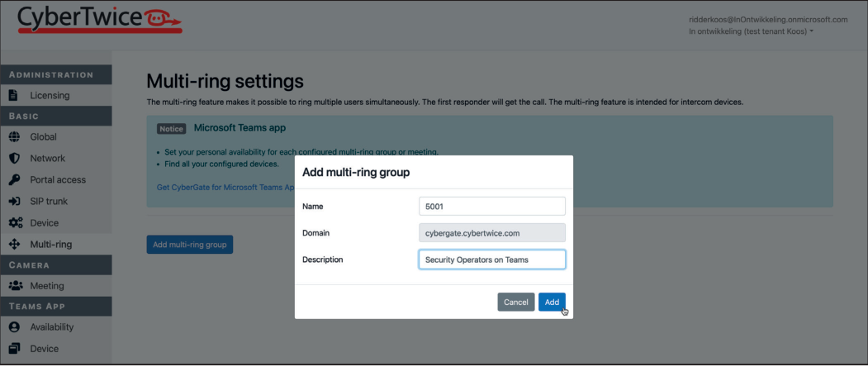Click the Basic Device gears icon

[x=16, y=223]
